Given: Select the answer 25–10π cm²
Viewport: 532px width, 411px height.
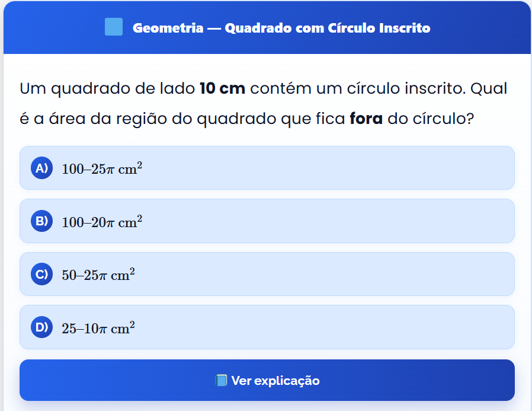Looking at the screenshot, I should point(98,328).
